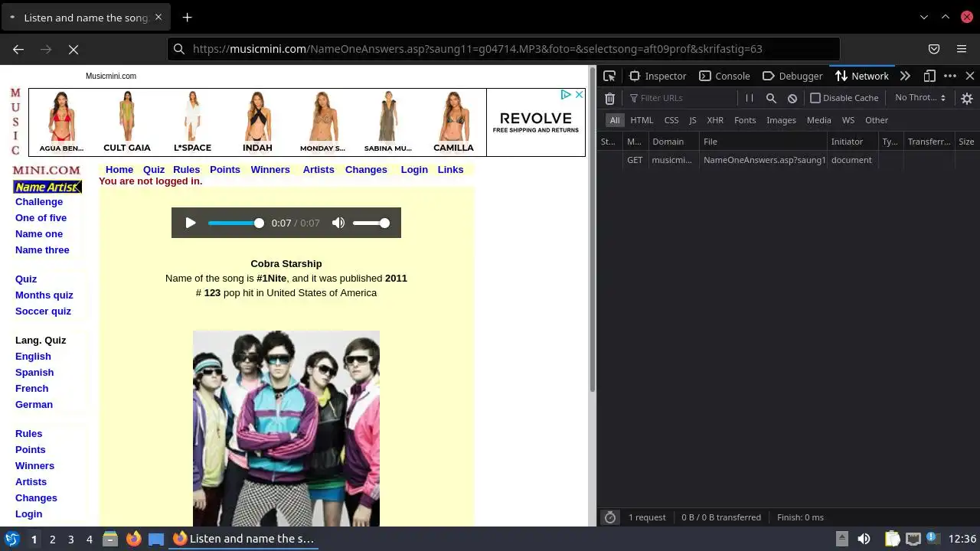This screenshot has height=551, width=980.
Task: Click the audio progress slider
Action: [236, 223]
